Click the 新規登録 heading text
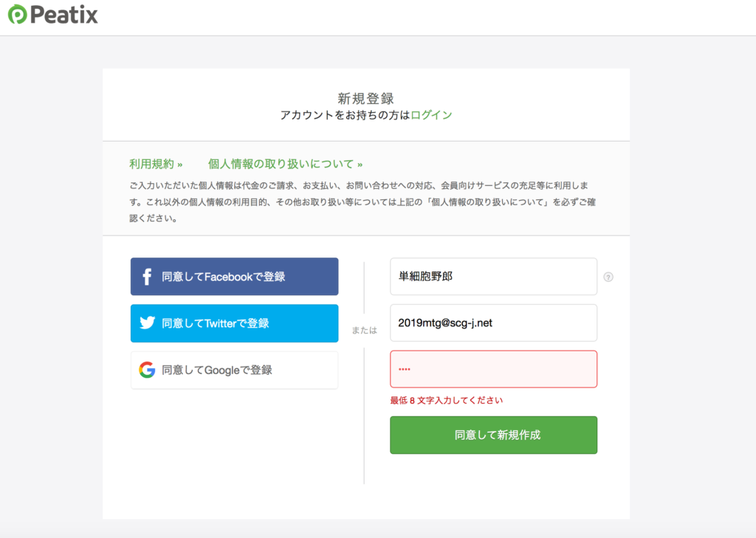The width and height of the screenshot is (756, 538). pos(366,98)
